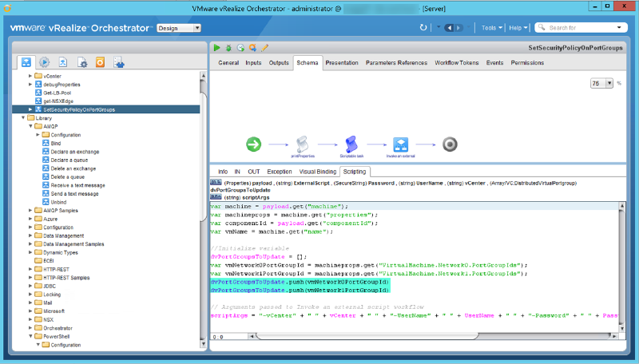Collapse the PowerShell folder

30,336
